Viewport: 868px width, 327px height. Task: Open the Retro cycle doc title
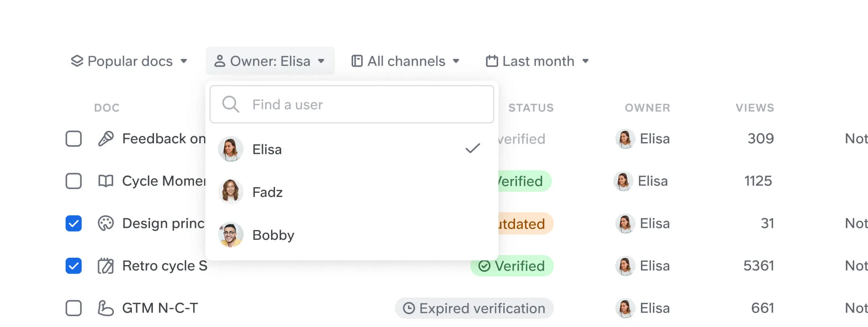point(164,266)
